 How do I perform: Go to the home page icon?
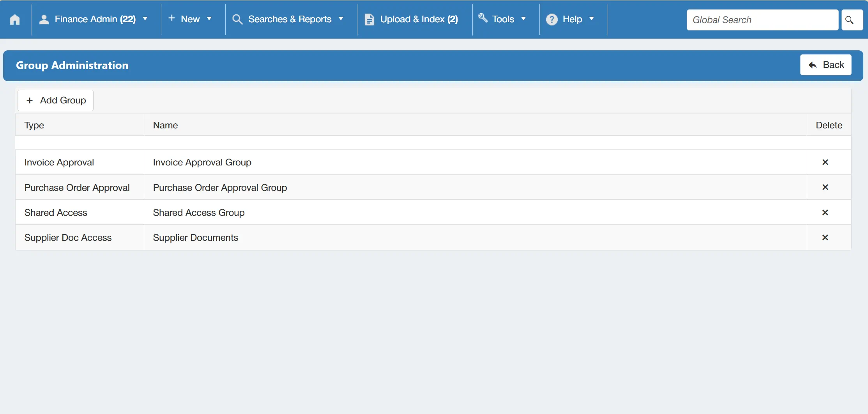15,20
